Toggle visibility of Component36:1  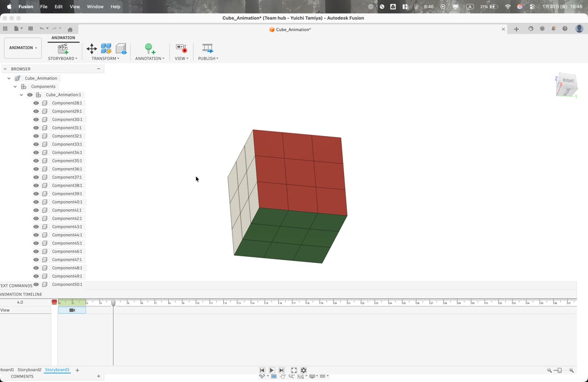coord(36,169)
